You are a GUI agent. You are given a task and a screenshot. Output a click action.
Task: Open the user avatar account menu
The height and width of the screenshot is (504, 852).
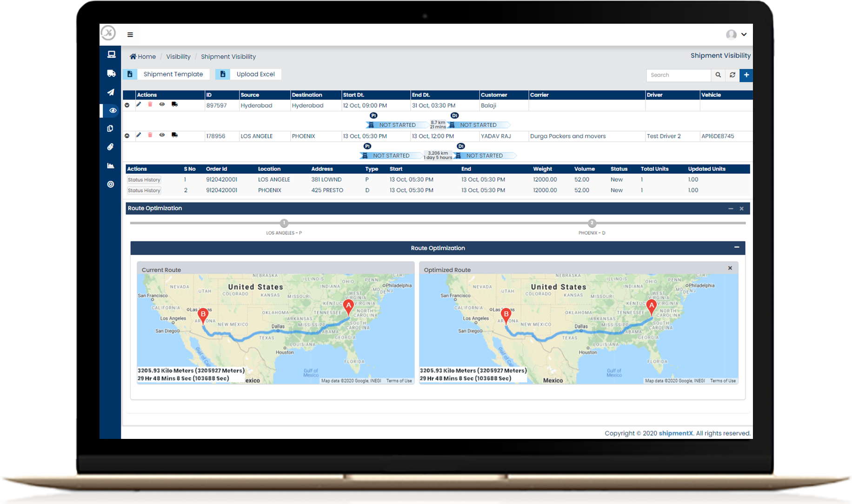pyautogui.click(x=736, y=34)
